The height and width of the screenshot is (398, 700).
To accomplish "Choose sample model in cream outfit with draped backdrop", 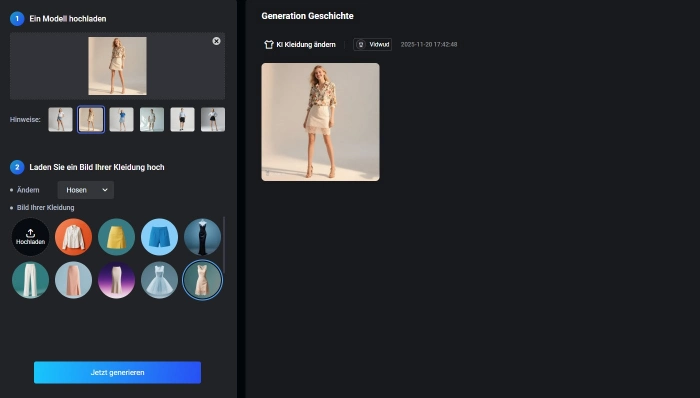I will pos(152,120).
